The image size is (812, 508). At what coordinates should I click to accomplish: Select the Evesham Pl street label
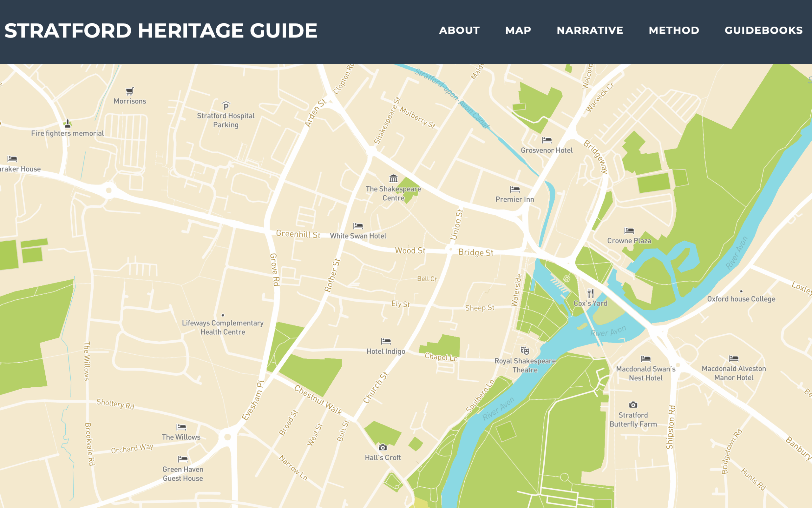[253, 400]
